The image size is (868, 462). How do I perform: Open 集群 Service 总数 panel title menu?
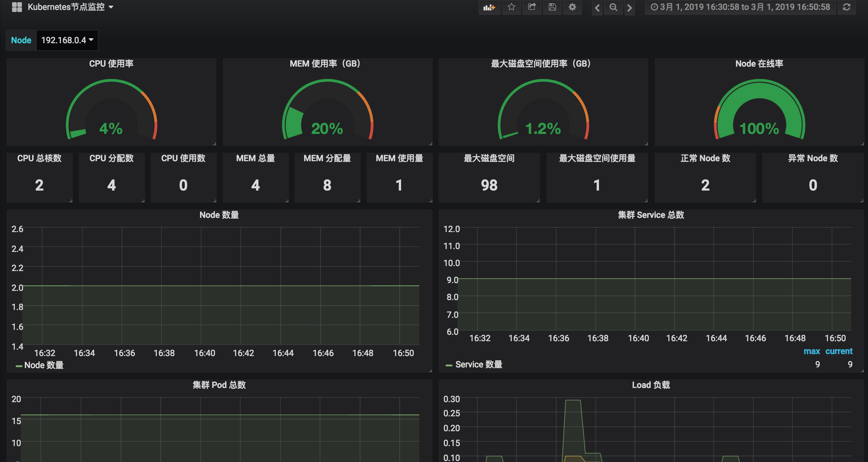point(651,215)
